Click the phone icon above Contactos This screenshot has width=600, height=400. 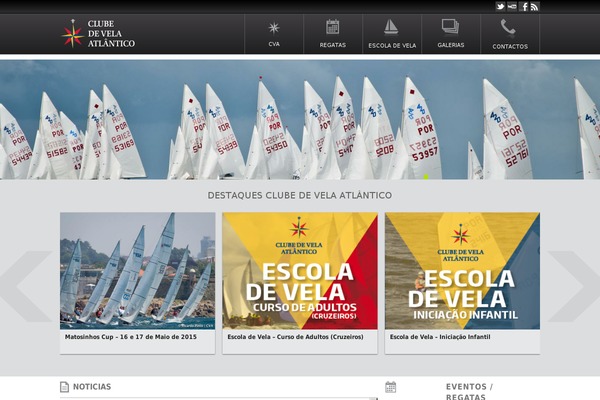pos(508,27)
